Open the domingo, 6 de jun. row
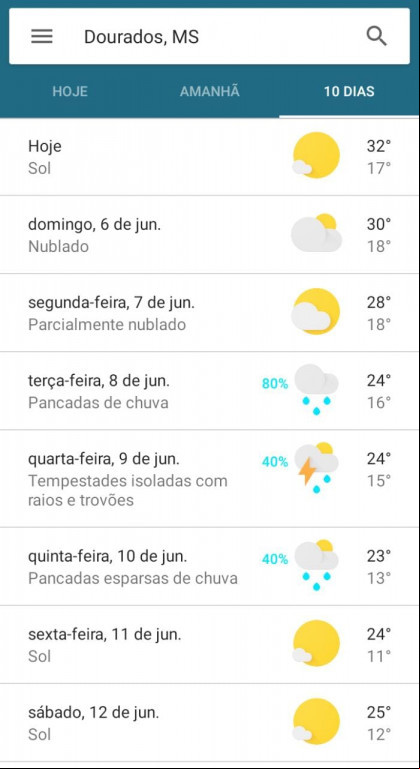The width and height of the screenshot is (420, 769). [x=209, y=234]
